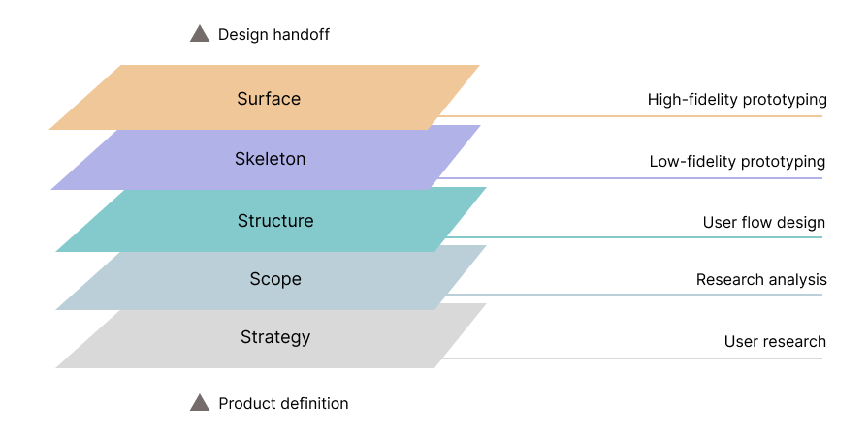This screenshot has height=436, width=868.
Task: Click the triangle icon beside Product definition
Action: tap(200, 403)
